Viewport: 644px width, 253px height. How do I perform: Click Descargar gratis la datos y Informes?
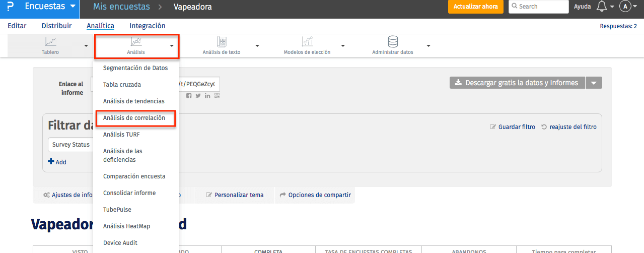coord(517,83)
